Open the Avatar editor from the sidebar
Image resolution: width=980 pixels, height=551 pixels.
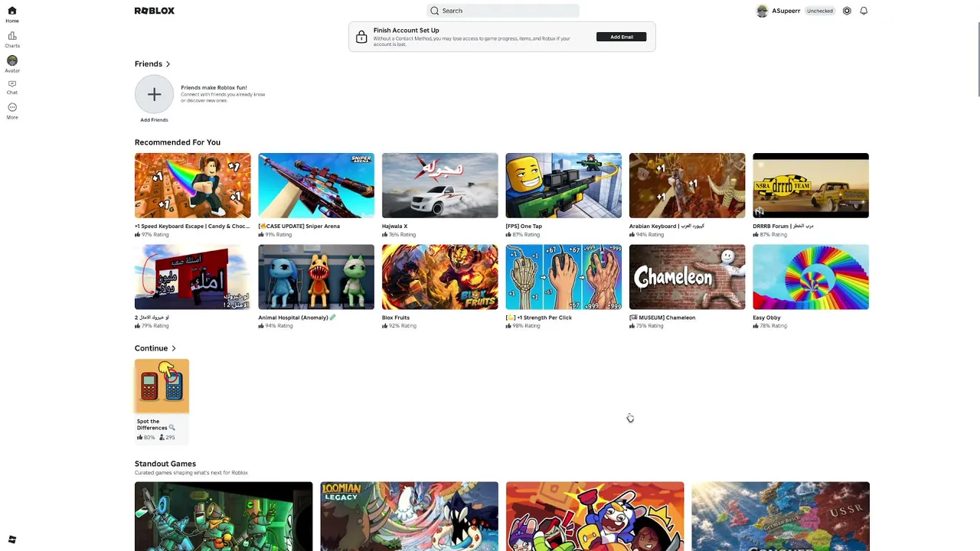click(12, 64)
